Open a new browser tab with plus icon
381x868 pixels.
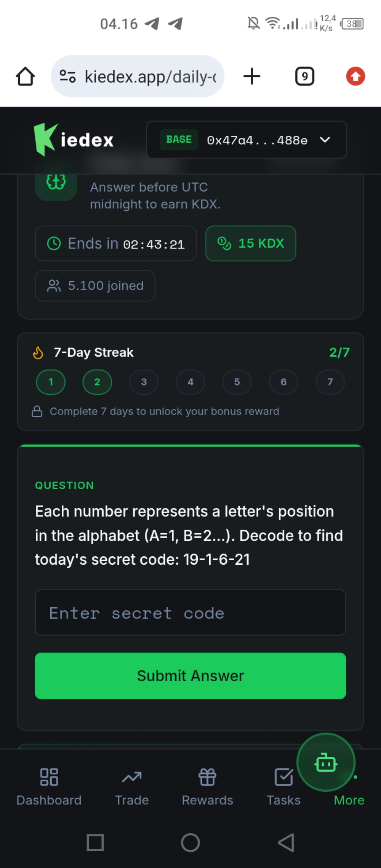tap(252, 76)
